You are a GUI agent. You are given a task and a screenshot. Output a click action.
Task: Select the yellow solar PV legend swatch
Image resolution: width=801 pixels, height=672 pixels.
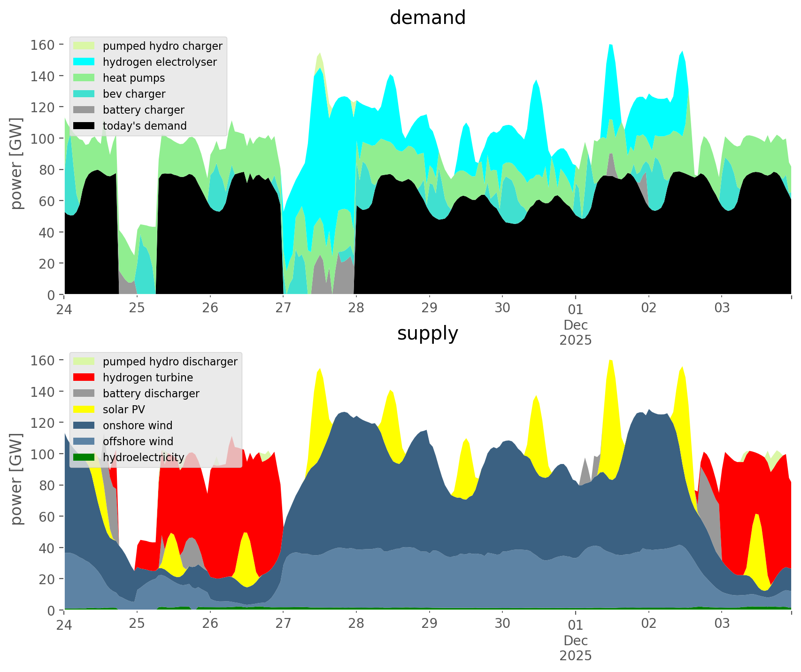point(84,409)
